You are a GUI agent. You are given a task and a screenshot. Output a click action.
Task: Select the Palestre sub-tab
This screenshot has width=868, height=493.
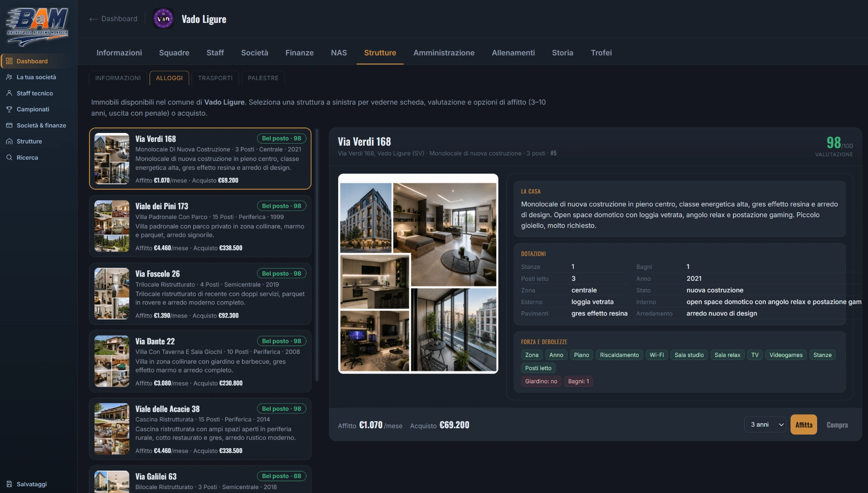(x=263, y=78)
